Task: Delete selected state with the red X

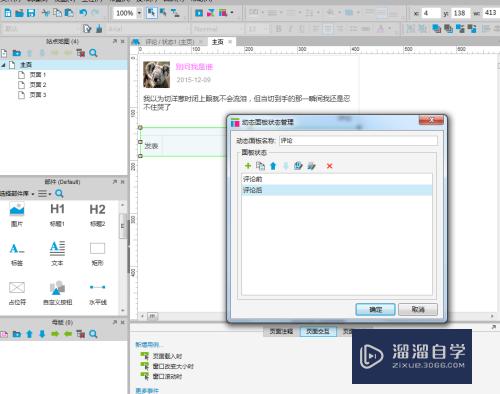Action: [330, 166]
